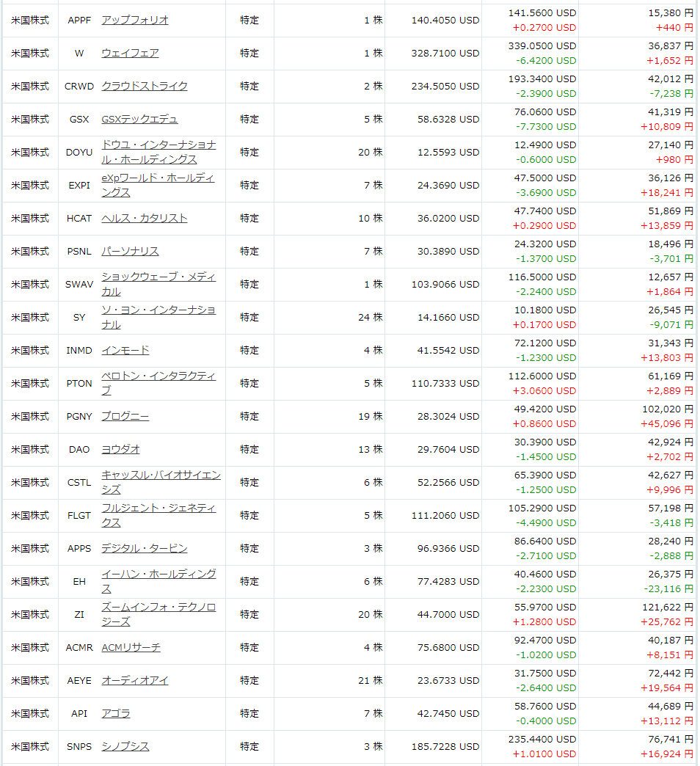Viewport: 700px width, 766px height.
Task: Click the 19 株 quantity cell
Action: 371,416
